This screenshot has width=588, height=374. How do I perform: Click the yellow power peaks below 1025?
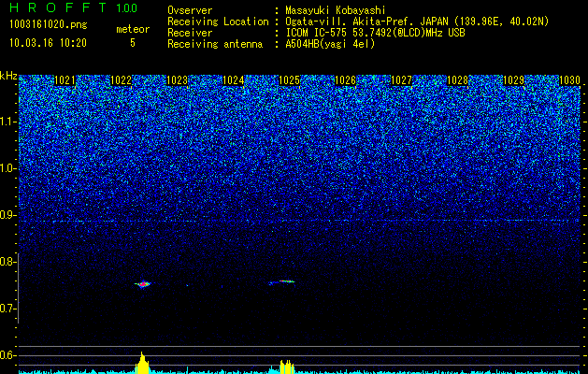pyautogui.click(x=287, y=367)
